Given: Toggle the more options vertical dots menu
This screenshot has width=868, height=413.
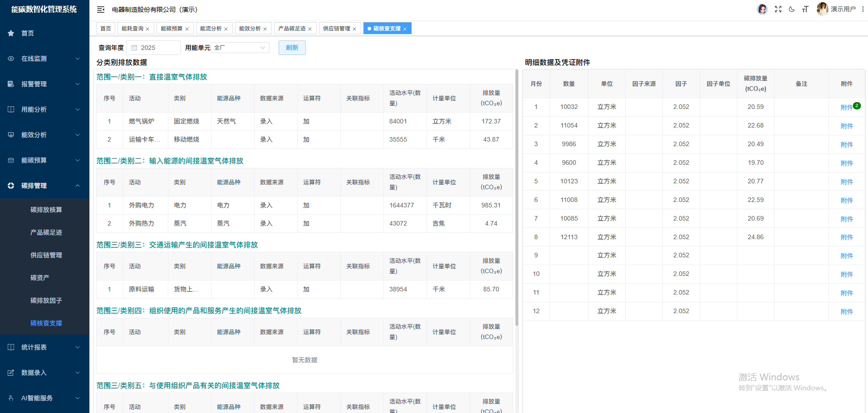Looking at the screenshot, I should pos(863,9).
